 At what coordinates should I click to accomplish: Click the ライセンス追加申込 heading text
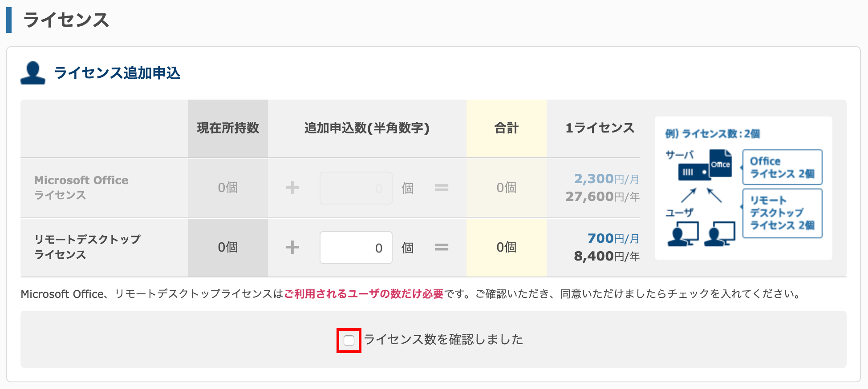point(117,73)
